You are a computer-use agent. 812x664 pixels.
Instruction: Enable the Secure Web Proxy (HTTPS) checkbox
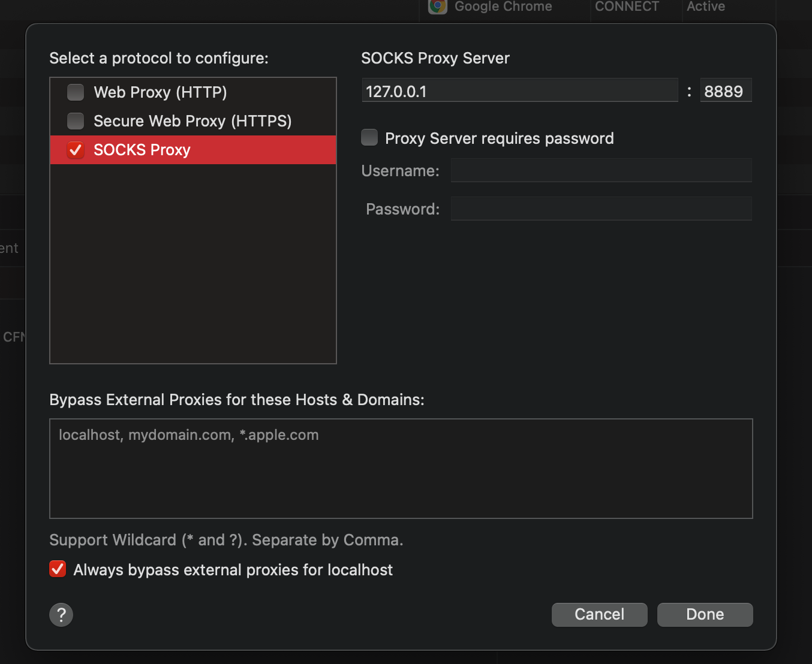(x=75, y=120)
